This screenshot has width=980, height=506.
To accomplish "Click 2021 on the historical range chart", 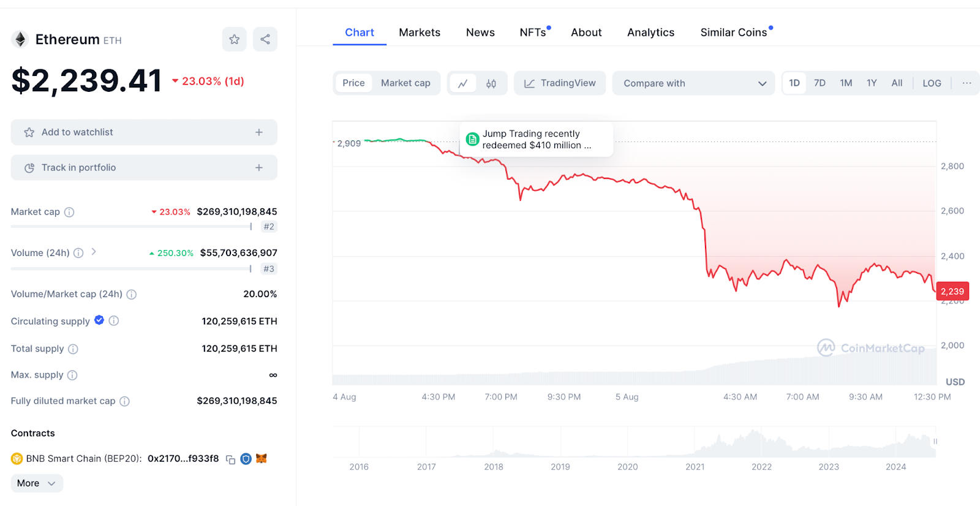I will [x=695, y=467].
